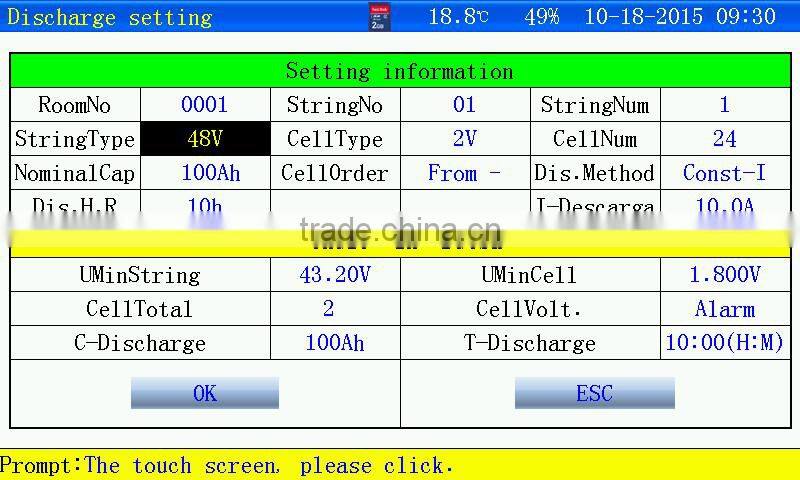Select the RoomNo value 0001
Viewport: 800px width, 480px height.
pos(205,105)
